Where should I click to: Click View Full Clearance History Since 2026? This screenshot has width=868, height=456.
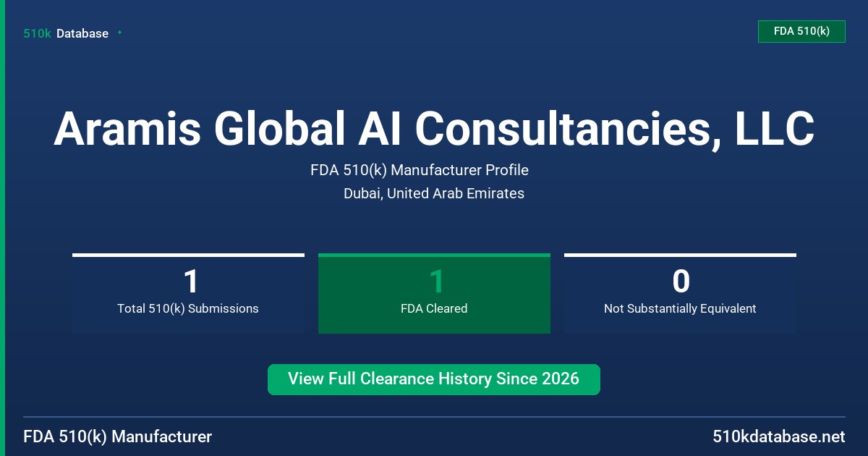click(x=434, y=379)
